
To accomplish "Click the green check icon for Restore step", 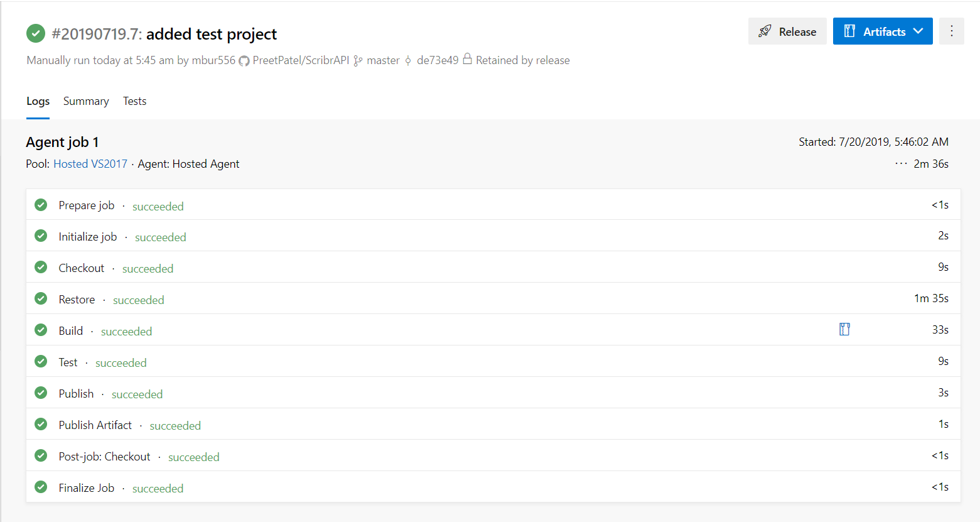I will tap(41, 298).
